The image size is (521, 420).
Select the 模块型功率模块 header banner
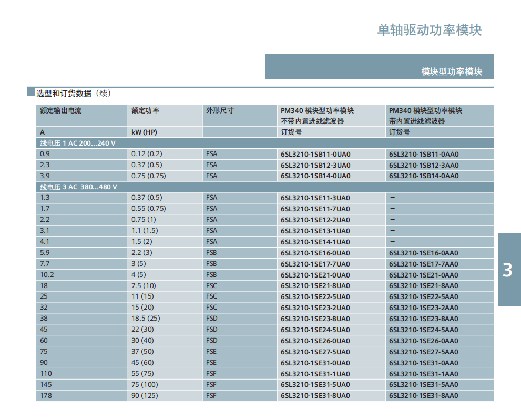coord(379,67)
